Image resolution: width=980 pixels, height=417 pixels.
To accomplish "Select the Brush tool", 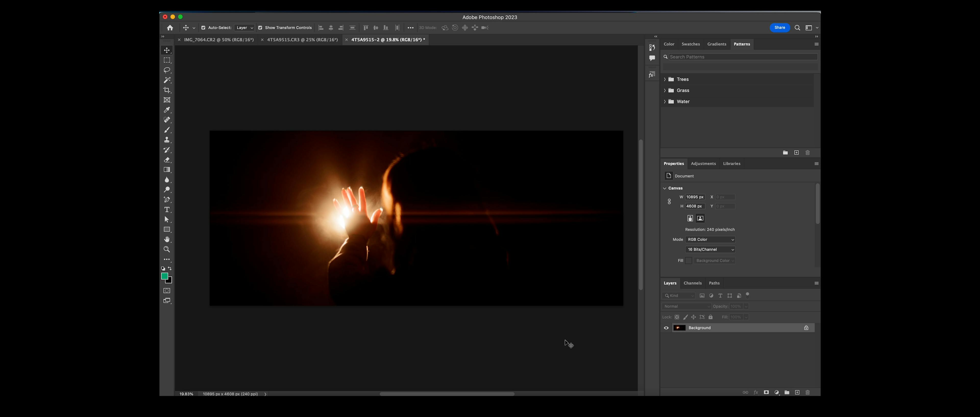I will click(x=167, y=130).
